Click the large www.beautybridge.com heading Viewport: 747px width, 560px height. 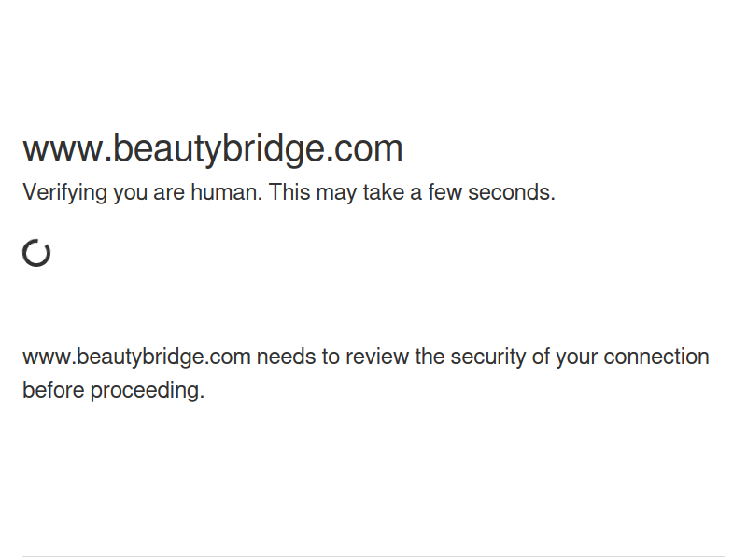[213, 149]
